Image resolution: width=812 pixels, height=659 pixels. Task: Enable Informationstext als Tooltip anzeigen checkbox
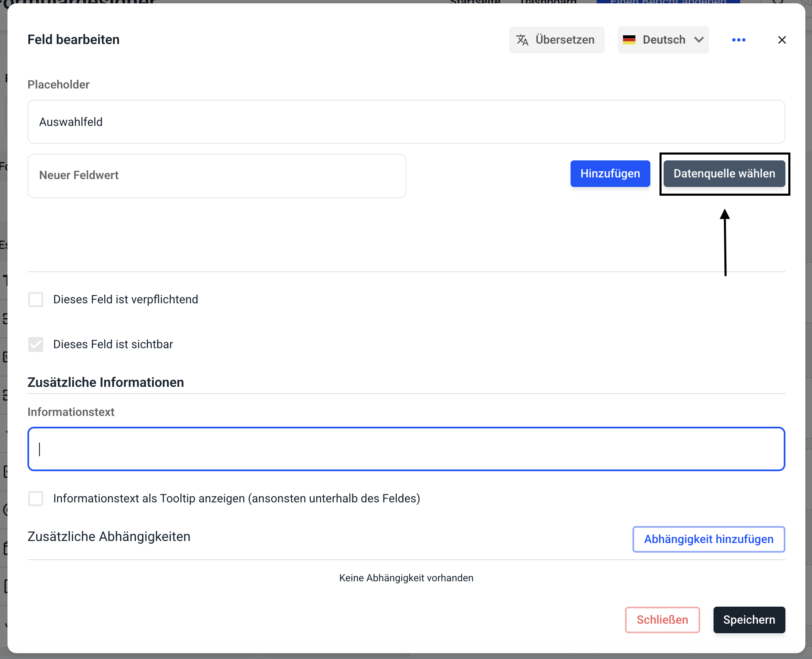coord(36,499)
